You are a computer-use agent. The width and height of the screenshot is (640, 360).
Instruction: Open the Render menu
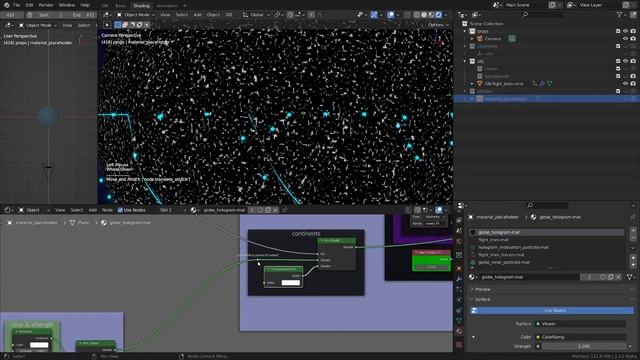[46, 5]
